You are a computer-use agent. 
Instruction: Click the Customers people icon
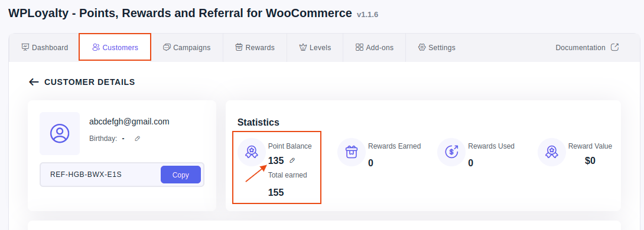pos(96,47)
